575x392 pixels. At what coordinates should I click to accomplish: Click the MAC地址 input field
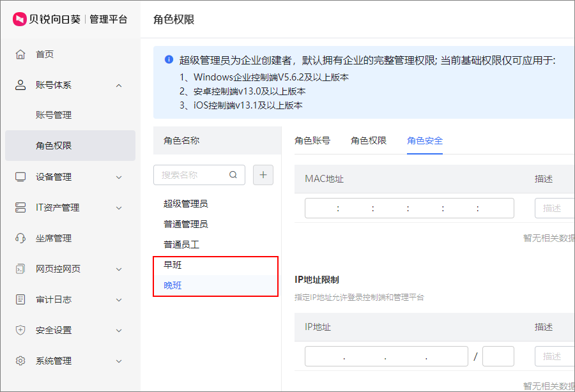pyautogui.click(x=410, y=208)
